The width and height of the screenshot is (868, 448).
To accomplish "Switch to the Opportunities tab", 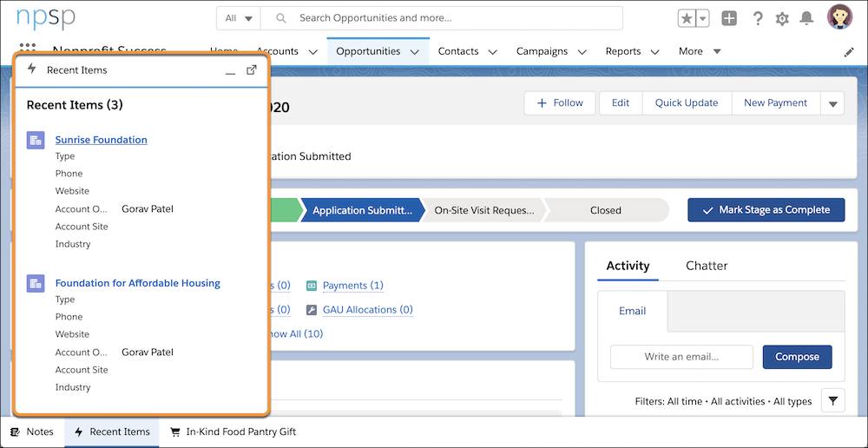I will pyautogui.click(x=368, y=51).
